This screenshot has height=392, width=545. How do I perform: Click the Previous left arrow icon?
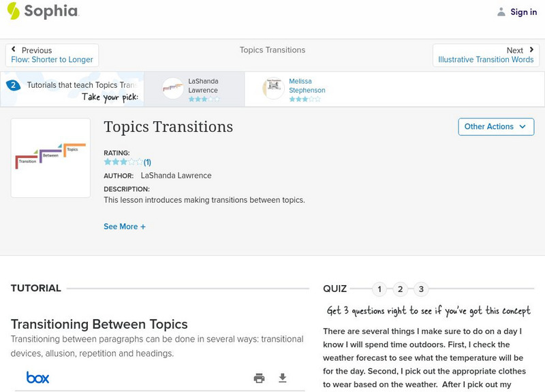click(x=14, y=50)
